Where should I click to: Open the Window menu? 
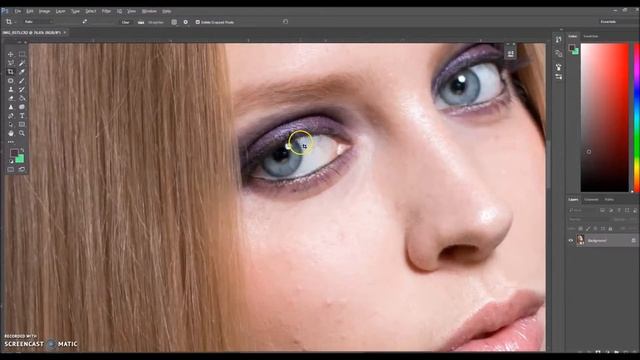pos(149,11)
